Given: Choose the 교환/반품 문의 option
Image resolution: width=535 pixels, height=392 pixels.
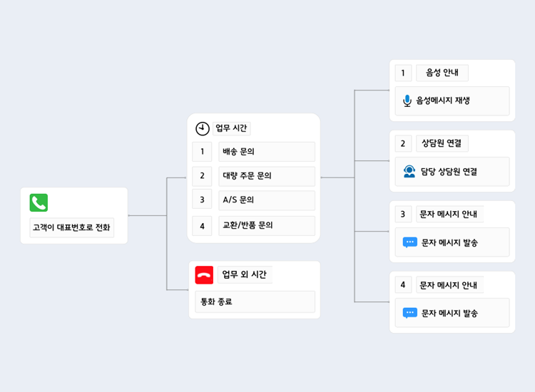Looking at the screenshot, I should coord(267,226).
